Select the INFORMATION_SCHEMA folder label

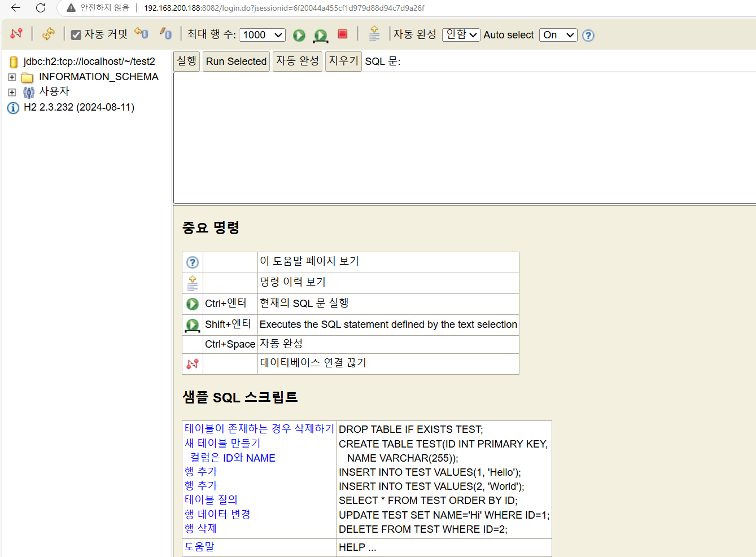pyautogui.click(x=99, y=77)
